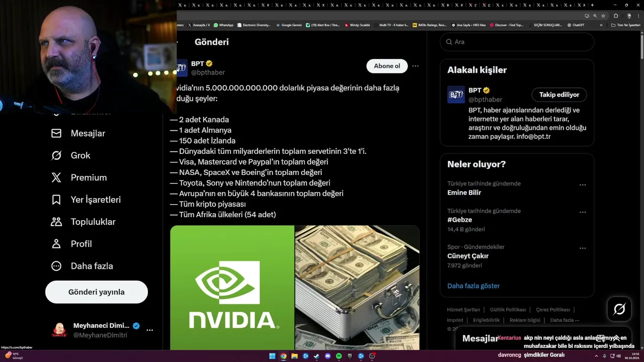Image resolution: width=644 pixels, height=362 pixels.
Task: Open ChatGPT bookmark
Action: tap(576, 25)
